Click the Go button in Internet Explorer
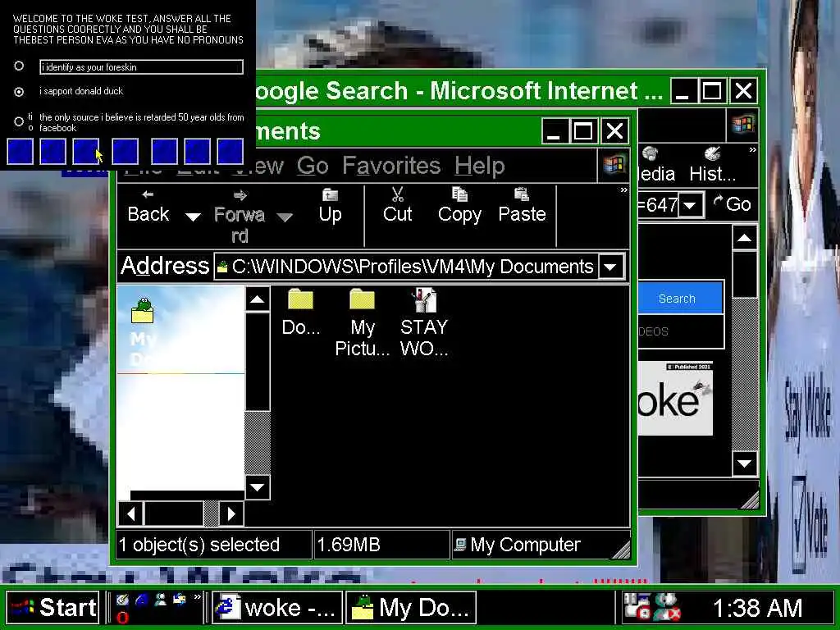This screenshot has height=630, width=840. click(733, 204)
